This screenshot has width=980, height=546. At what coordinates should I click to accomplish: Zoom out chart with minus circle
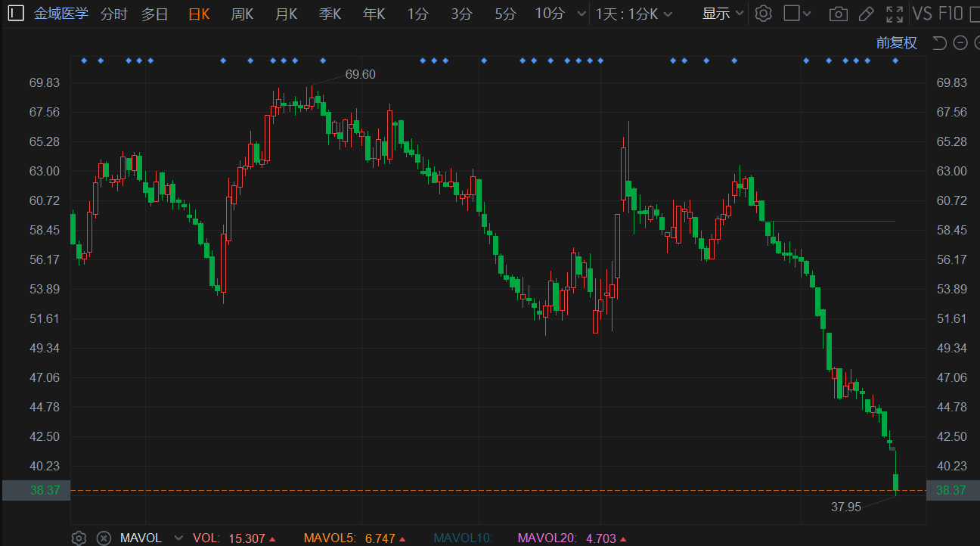click(960, 43)
